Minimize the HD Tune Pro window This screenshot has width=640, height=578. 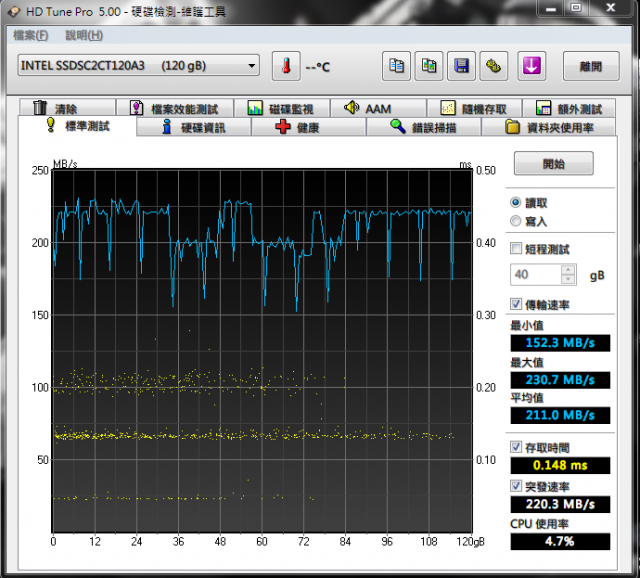pyautogui.click(x=551, y=8)
